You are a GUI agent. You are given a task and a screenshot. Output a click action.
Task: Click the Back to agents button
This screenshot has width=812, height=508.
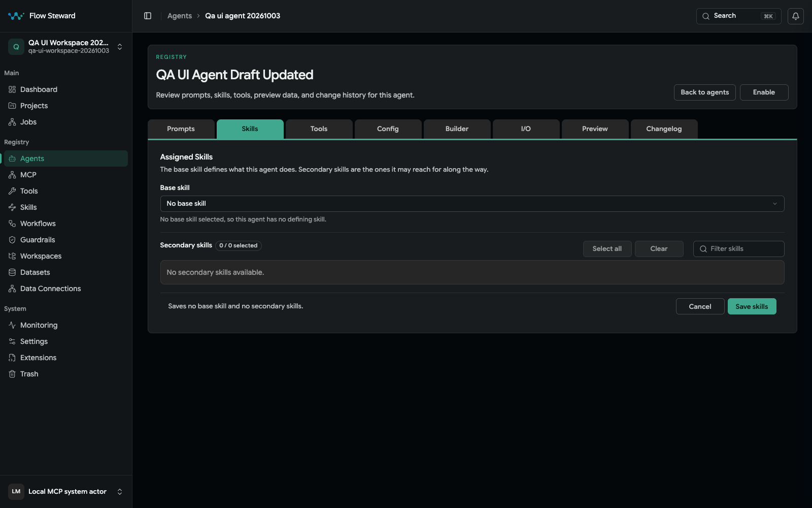pyautogui.click(x=705, y=92)
